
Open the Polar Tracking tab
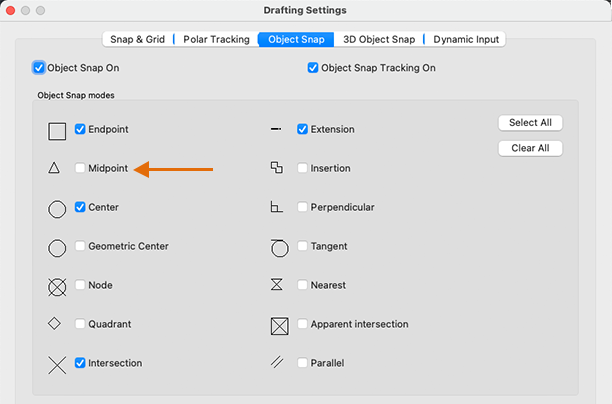(215, 39)
